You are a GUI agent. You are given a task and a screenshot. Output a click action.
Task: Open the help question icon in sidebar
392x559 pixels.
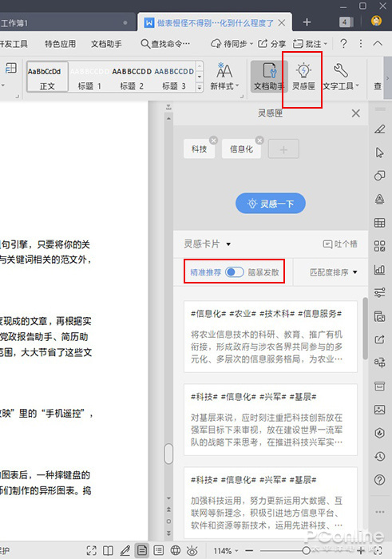click(x=379, y=480)
